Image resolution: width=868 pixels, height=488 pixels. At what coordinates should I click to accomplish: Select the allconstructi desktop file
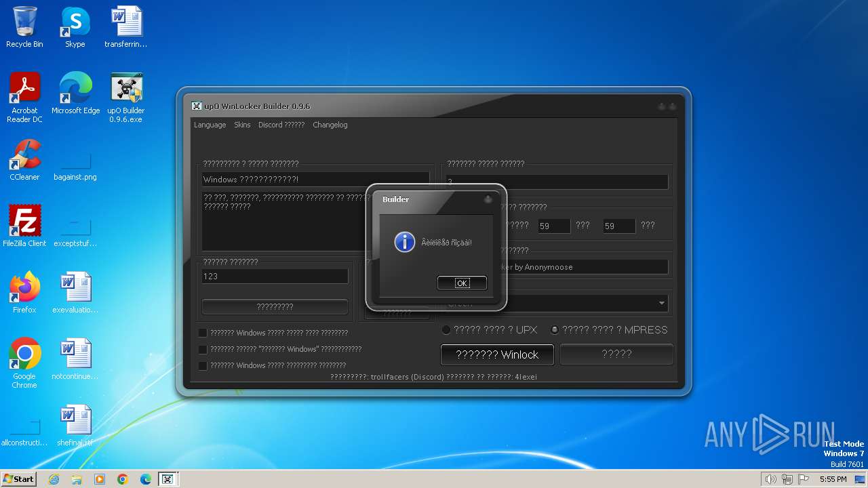click(24, 432)
